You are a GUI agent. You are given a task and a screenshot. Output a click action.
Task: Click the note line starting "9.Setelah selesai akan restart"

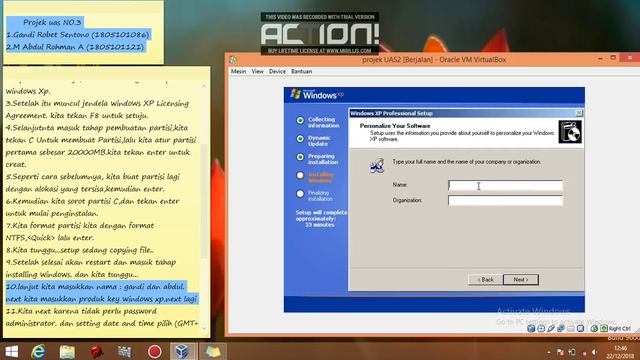point(91,262)
